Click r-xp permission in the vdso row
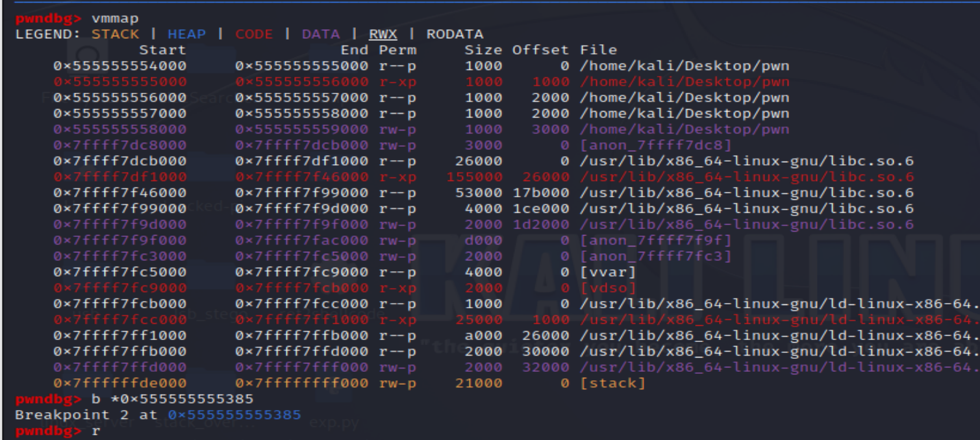Image resolution: width=980 pixels, height=440 pixels. point(397,288)
